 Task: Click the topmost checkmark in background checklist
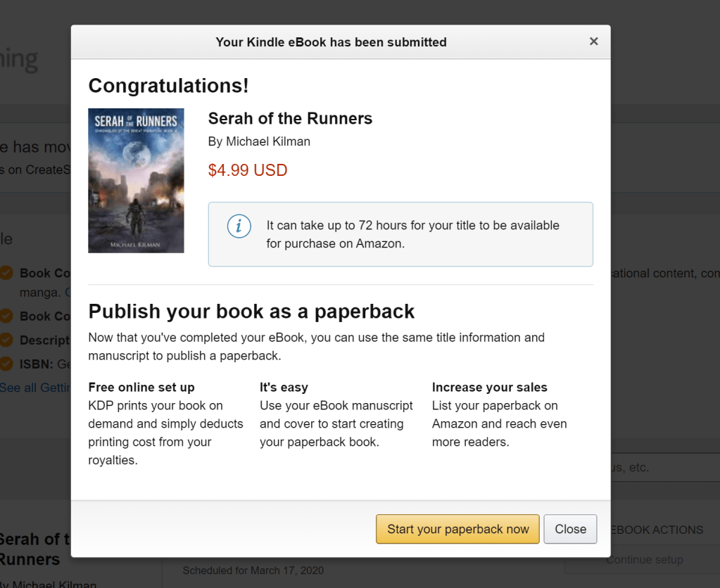(6, 273)
